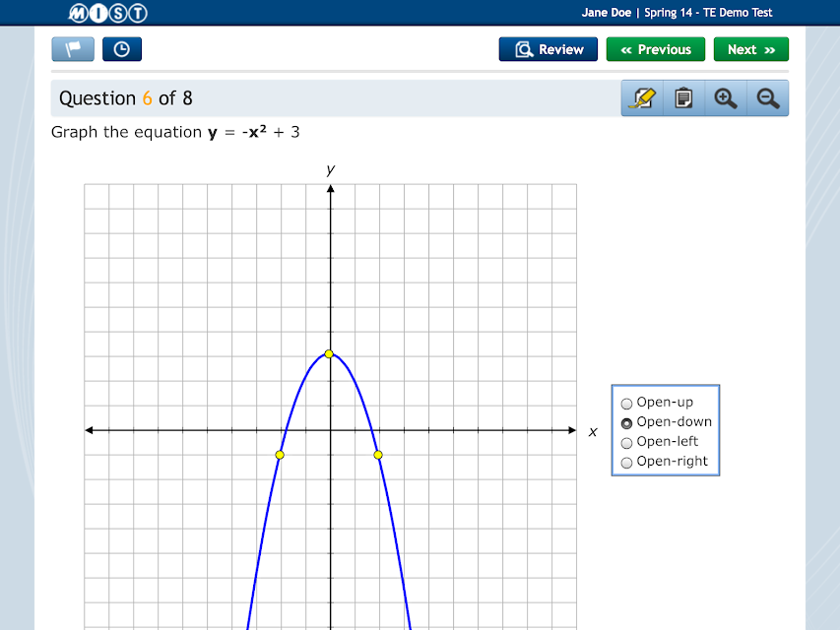Open the Review button
Viewport: 840px width, 630px height.
click(549, 49)
